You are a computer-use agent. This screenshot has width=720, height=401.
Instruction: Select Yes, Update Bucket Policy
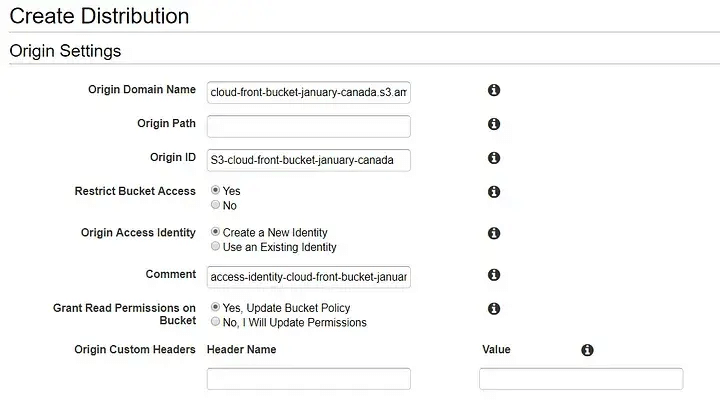coord(216,307)
